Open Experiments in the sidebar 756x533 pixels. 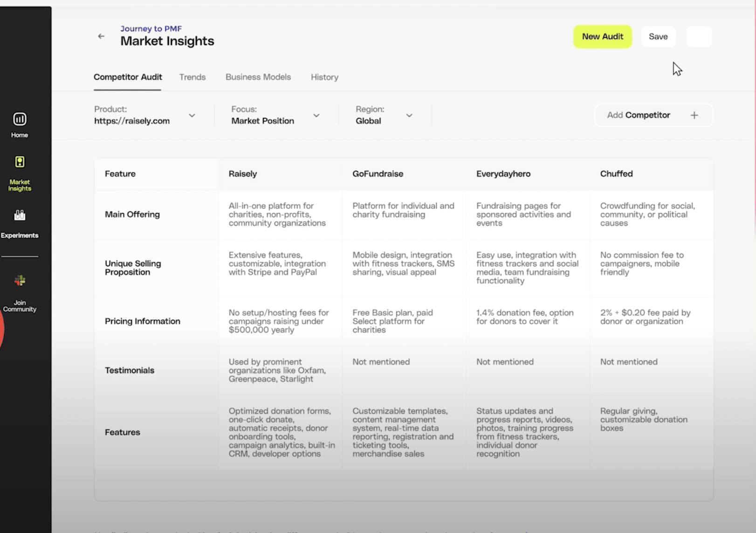point(20,224)
